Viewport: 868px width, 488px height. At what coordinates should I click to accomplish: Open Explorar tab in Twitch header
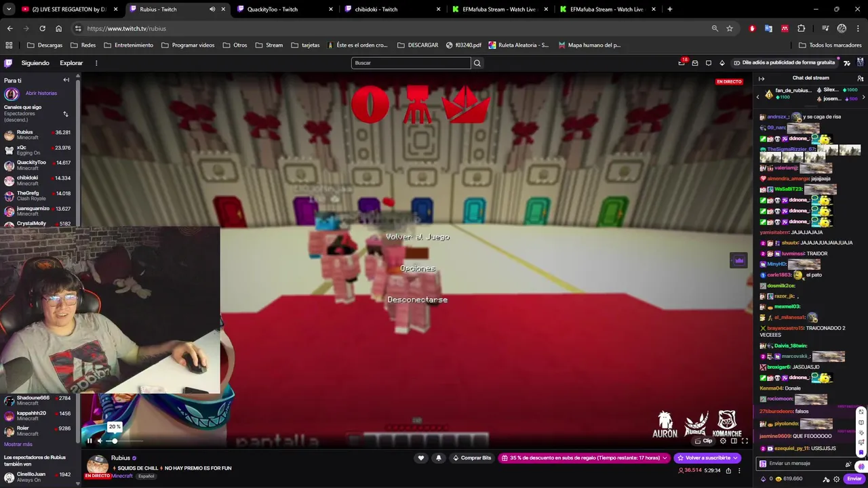71,63
